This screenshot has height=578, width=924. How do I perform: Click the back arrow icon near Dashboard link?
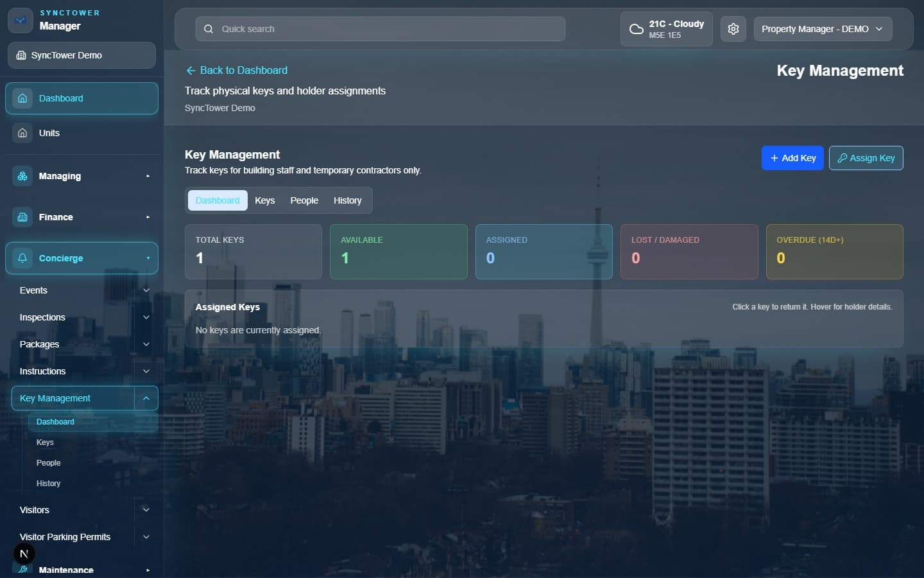[191, 71]
